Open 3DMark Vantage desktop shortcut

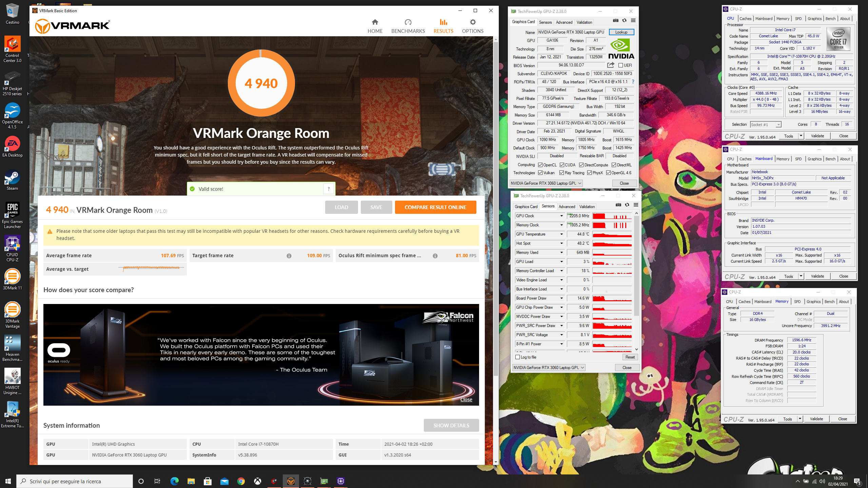coord(12,315)
